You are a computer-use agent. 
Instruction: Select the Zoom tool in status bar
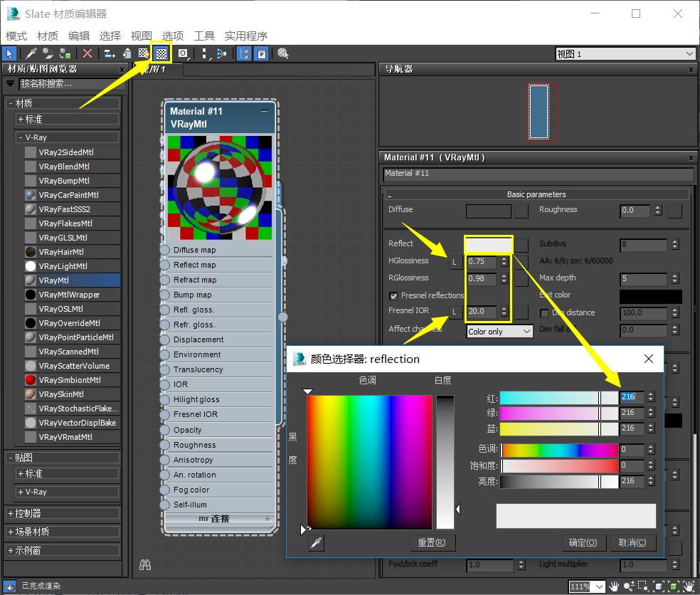(x=629, y=586)
